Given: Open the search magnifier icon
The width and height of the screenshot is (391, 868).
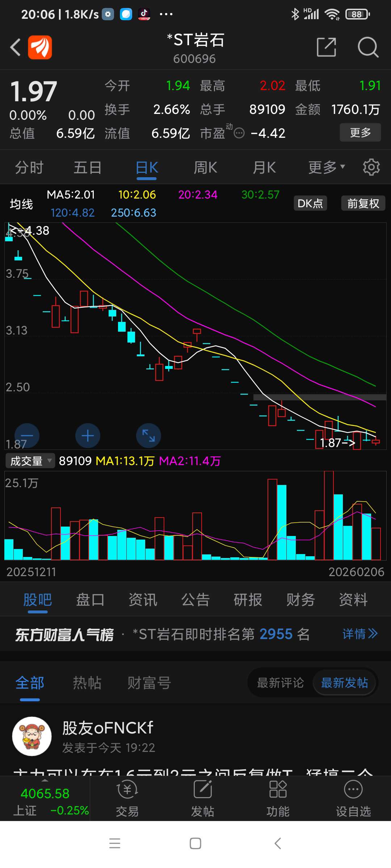Looking at the screenshot, I should (x=368, y=47).
